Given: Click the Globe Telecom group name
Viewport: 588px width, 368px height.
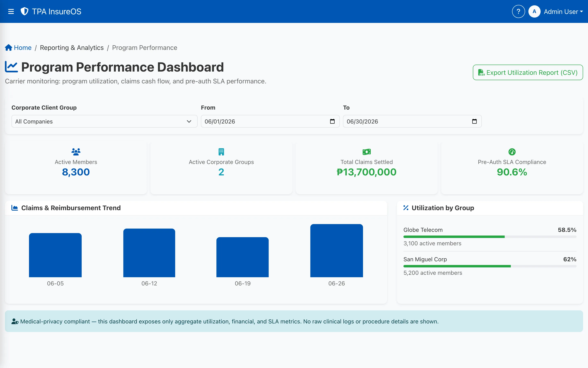Looking at the screenshot, I should click(423, 230).
